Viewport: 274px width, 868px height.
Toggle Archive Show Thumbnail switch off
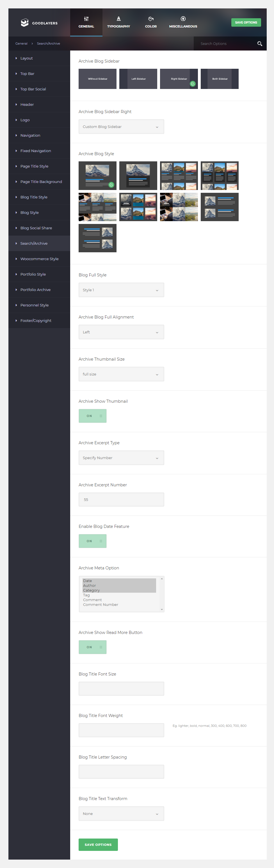click(93, 416)
